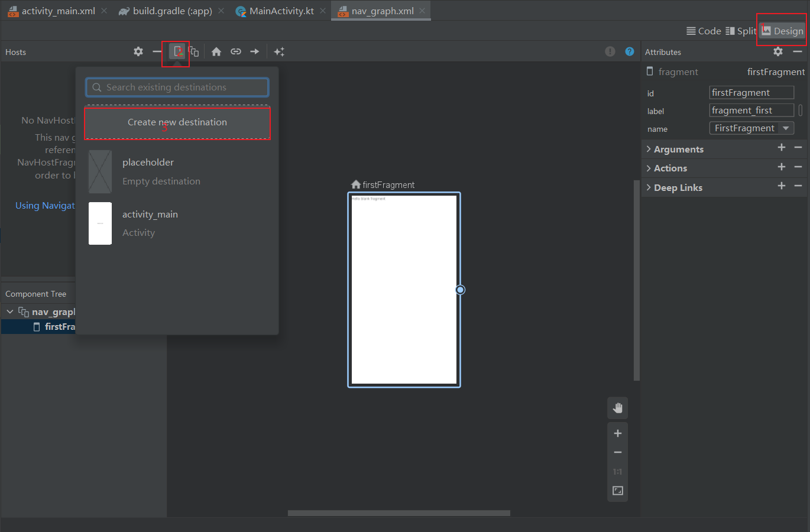The height and width of the screenshot is (532, 810).
Task: Open Attributes panel settings gear
Action: [x=778, y=51]
